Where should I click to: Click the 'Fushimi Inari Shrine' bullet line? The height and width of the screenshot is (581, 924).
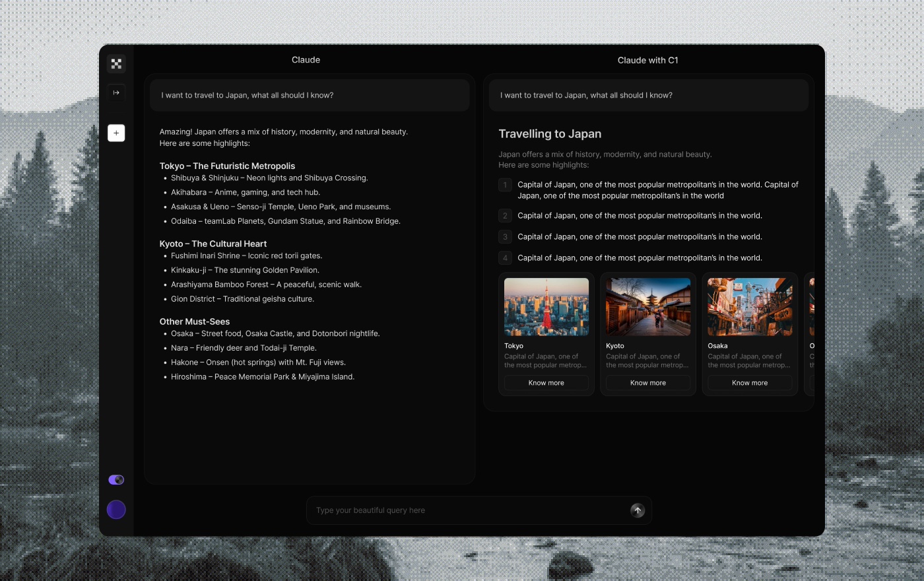point(246,256)
